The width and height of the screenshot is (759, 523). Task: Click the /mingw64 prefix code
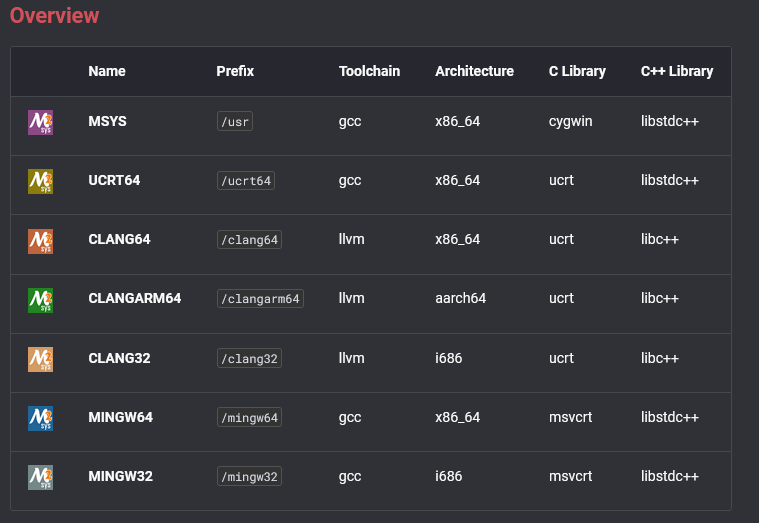[249, 418]
